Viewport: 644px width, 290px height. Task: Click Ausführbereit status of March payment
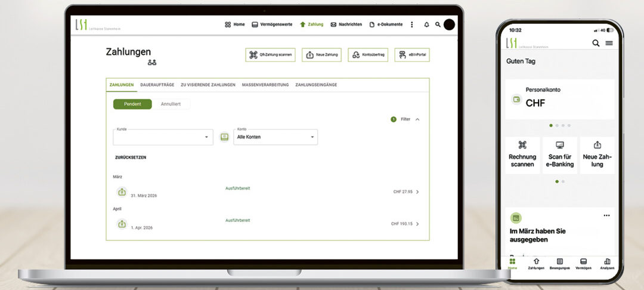238,189
